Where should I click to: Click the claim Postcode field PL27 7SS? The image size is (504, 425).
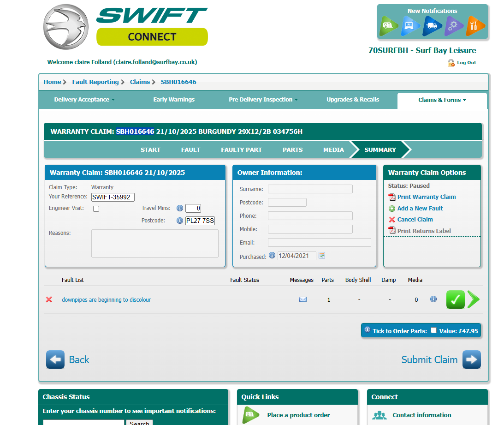coord(200,221)
